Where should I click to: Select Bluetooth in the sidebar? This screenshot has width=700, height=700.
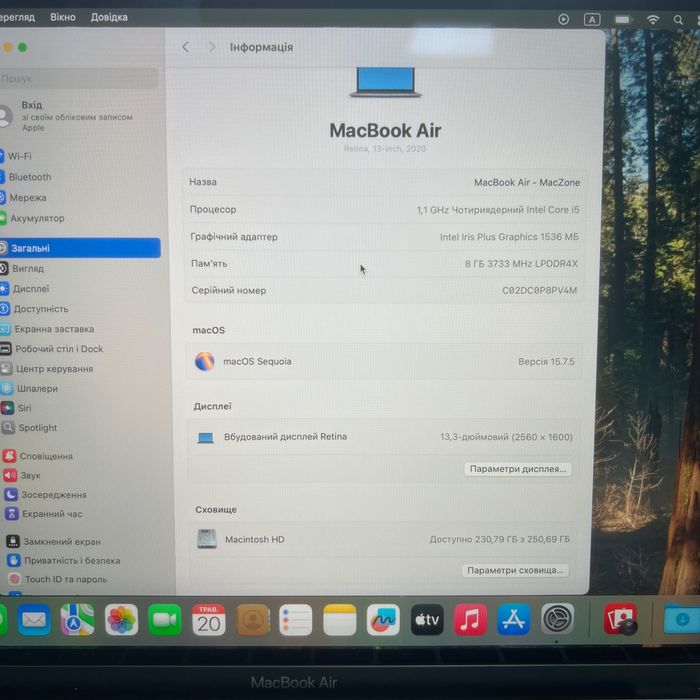[80, 177]
